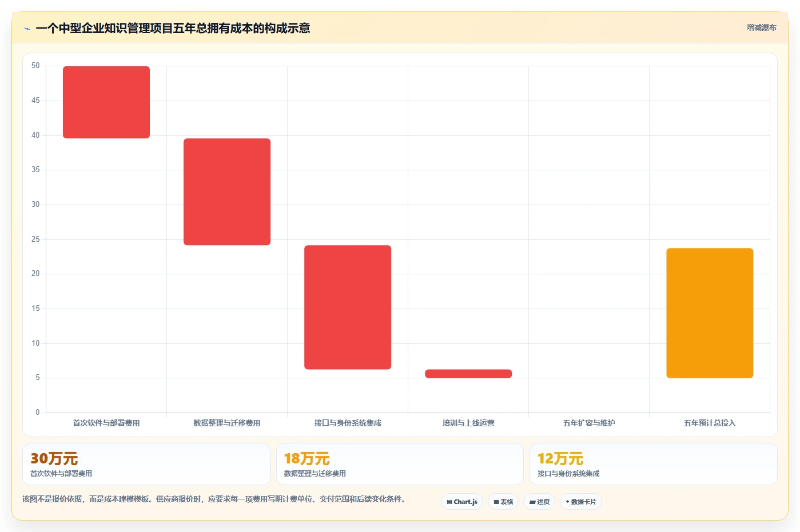Image resolution: width=800 pixels, height=532 pixels.
Task: Click the x-axis label 数据整理与迁移费用
Action: pyautogui.click(x=227, y=423)
